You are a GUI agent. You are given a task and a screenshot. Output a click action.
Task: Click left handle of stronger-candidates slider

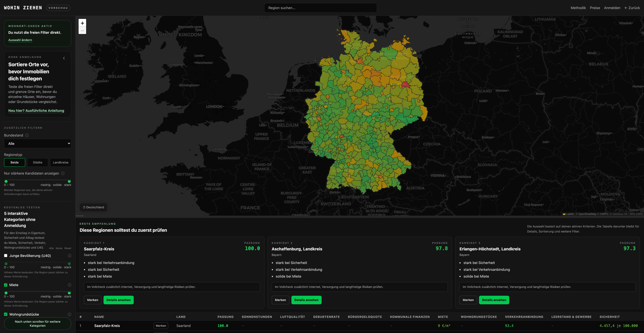coord(6,181)
